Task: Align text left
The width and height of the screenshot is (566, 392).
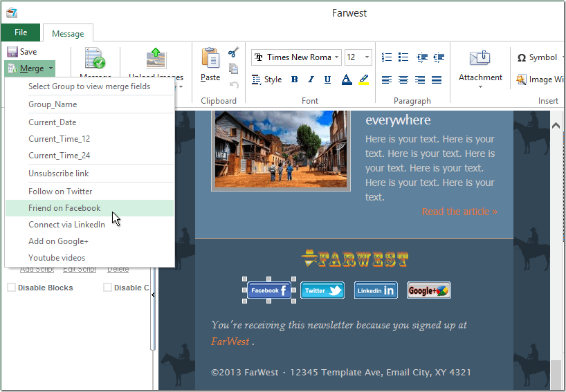Action: click(387, 80)
